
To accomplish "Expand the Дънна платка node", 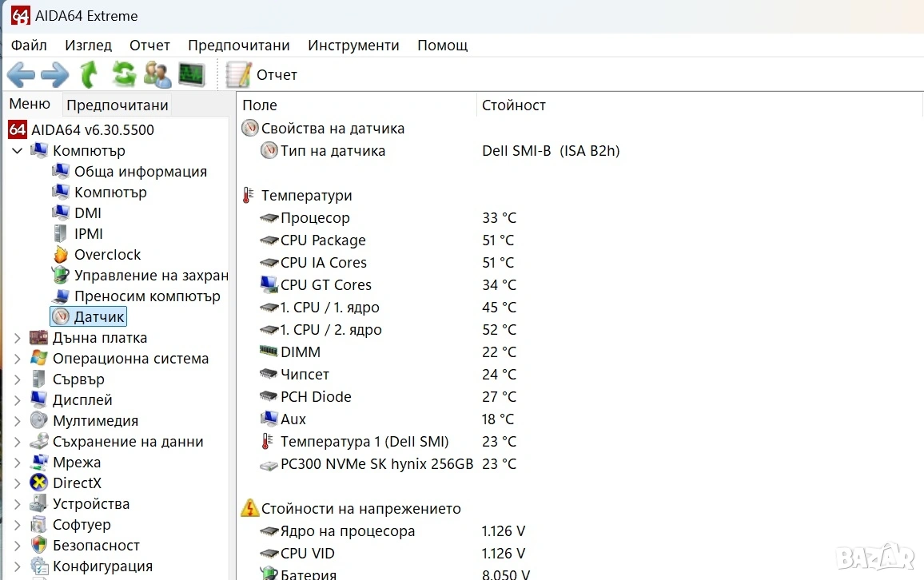I will [17, 338].
